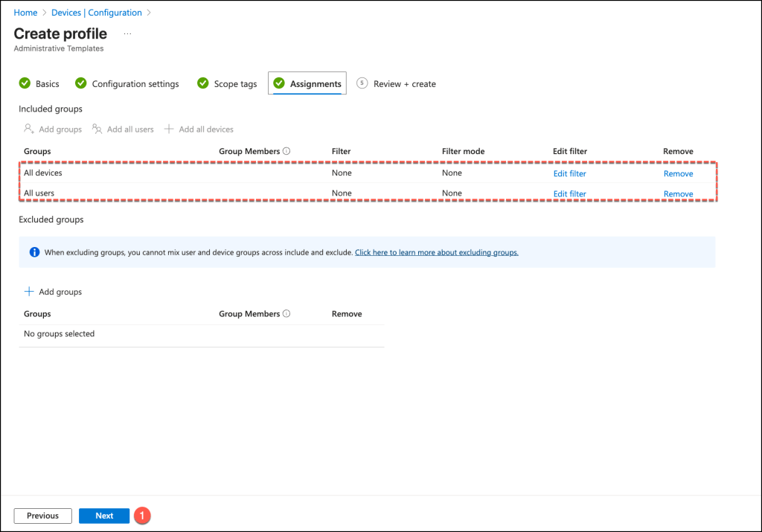Click Add groups icon under Included groups
Viewport: 762px width, 532px height.
point(29,129)
